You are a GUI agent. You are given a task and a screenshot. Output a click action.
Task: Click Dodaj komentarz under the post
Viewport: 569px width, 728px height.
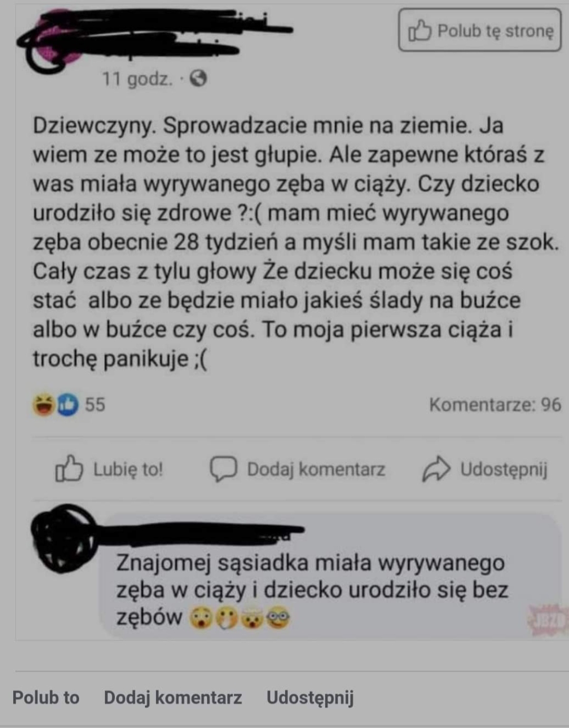(298, 469)
